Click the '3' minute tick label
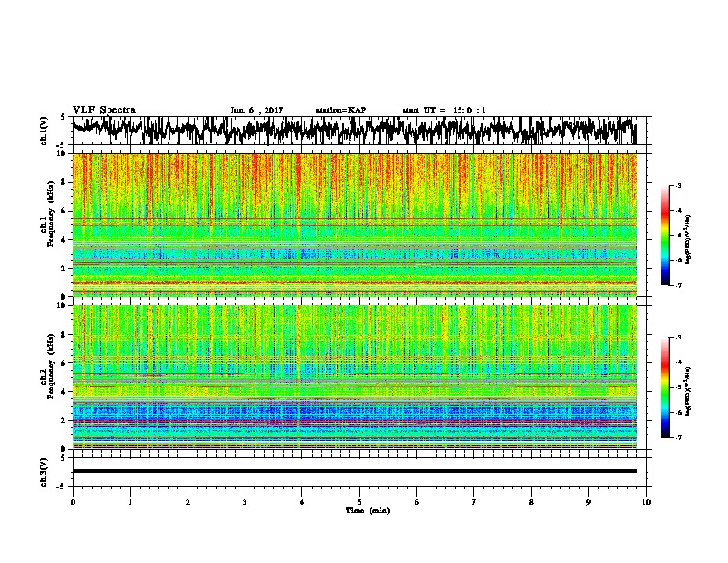728x563 pixels. [245, 502]
